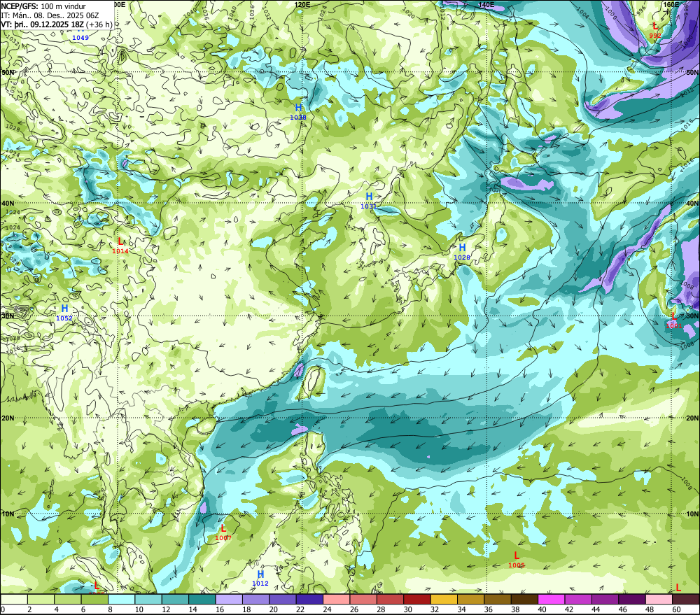
Task: Click the 140E longitude label
Action: click(x=486, y=4)
